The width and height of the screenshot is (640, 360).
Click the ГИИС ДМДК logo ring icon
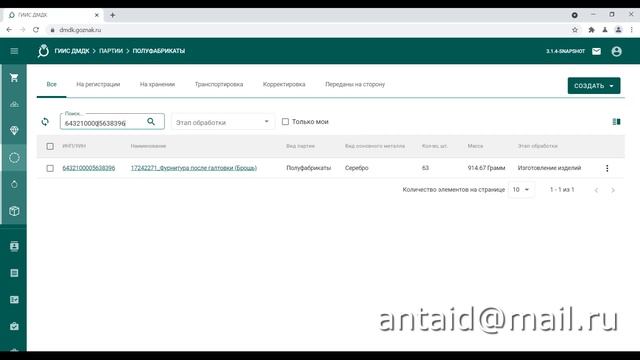point(43,51)
